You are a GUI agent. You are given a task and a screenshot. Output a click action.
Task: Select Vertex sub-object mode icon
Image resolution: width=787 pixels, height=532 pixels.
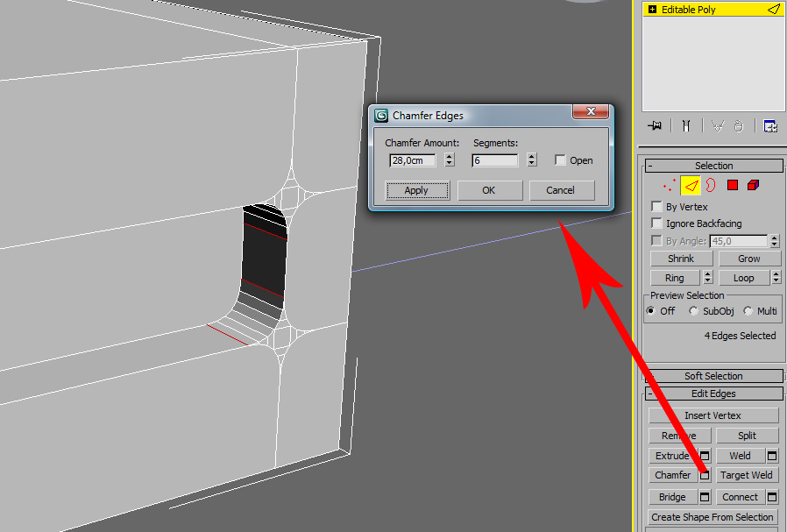(669, 186)
